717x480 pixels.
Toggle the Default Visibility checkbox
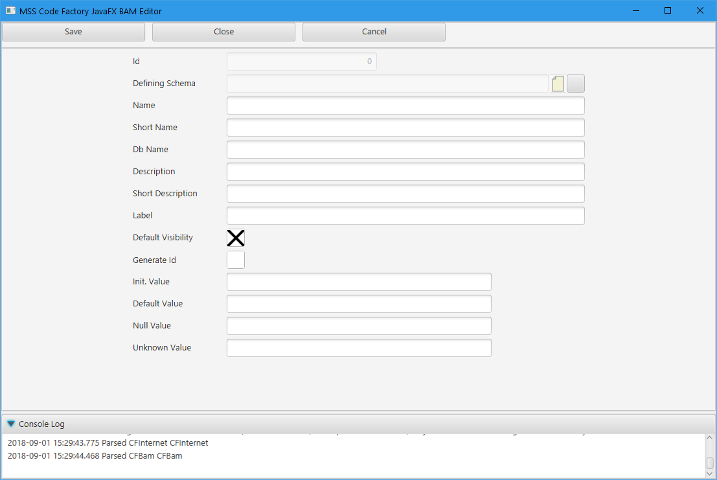coord(235,238)
